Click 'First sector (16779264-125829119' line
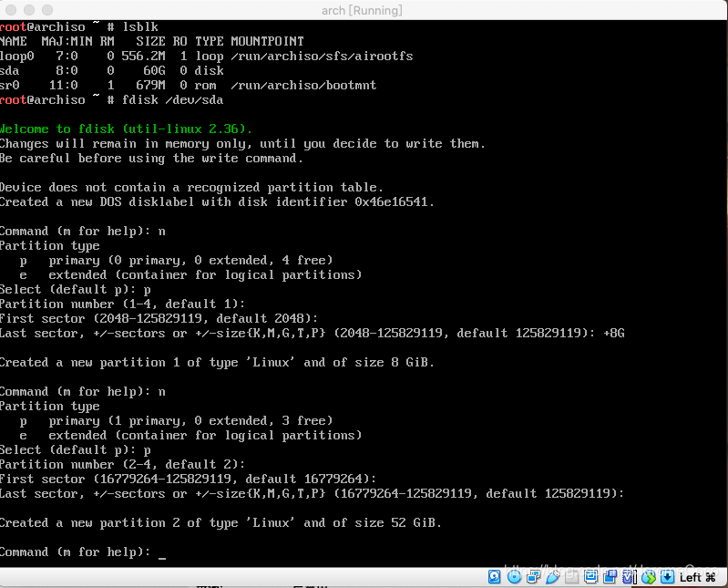728x588 pixels. (188, 479)
